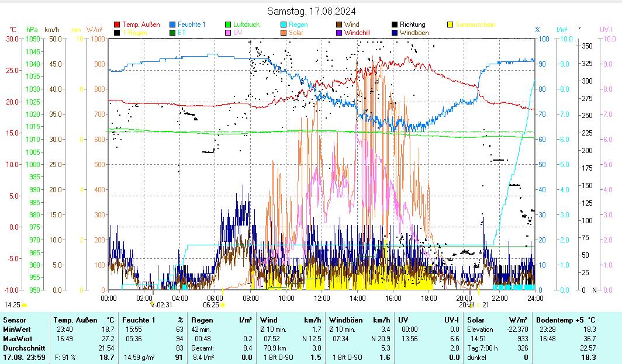This screenshot has width=622, height=364.
Task: Click the purple Windchill legend square
Action: [339, 33]
